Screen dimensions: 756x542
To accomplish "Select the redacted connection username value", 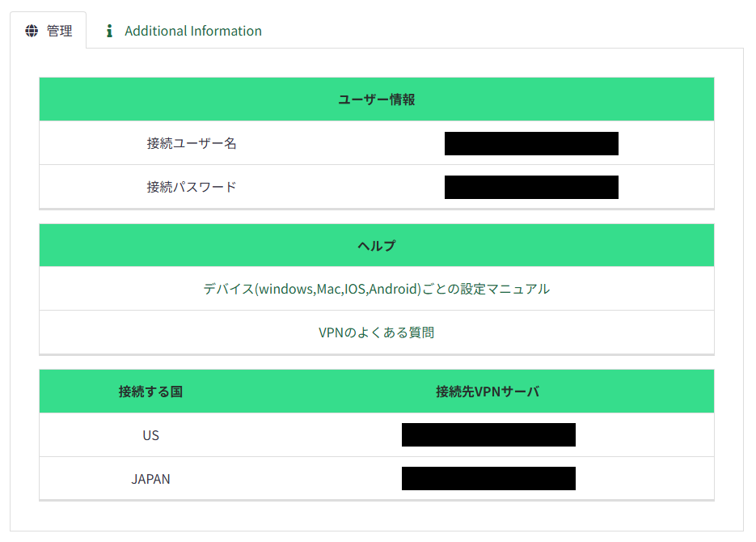I will point(531,143).
